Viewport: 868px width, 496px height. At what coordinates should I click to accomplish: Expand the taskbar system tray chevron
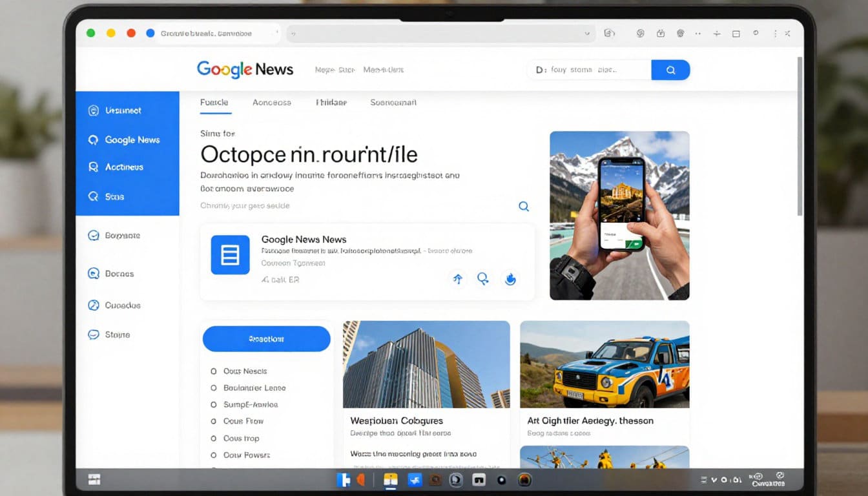click(715, 480)
